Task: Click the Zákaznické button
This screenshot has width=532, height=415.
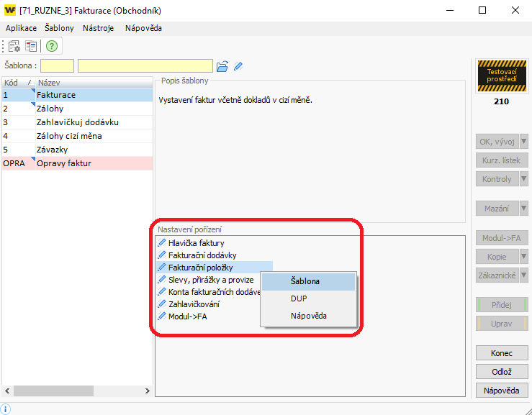Action: click(497, 275)
